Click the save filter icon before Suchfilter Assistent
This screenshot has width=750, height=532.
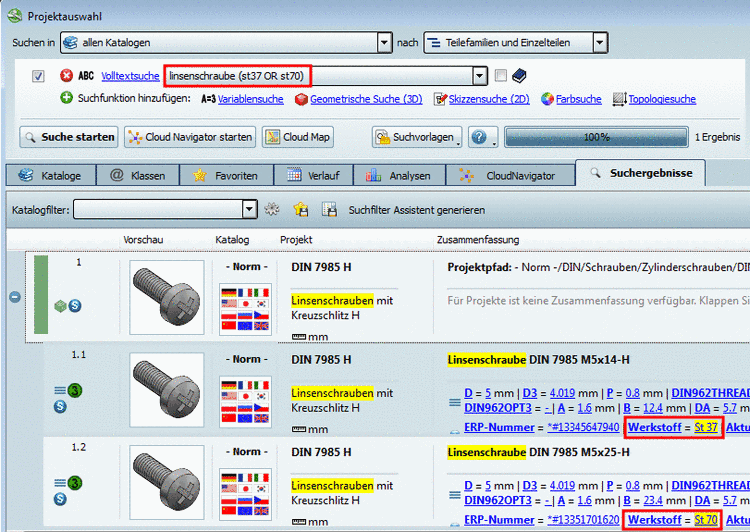pos(330,209)
